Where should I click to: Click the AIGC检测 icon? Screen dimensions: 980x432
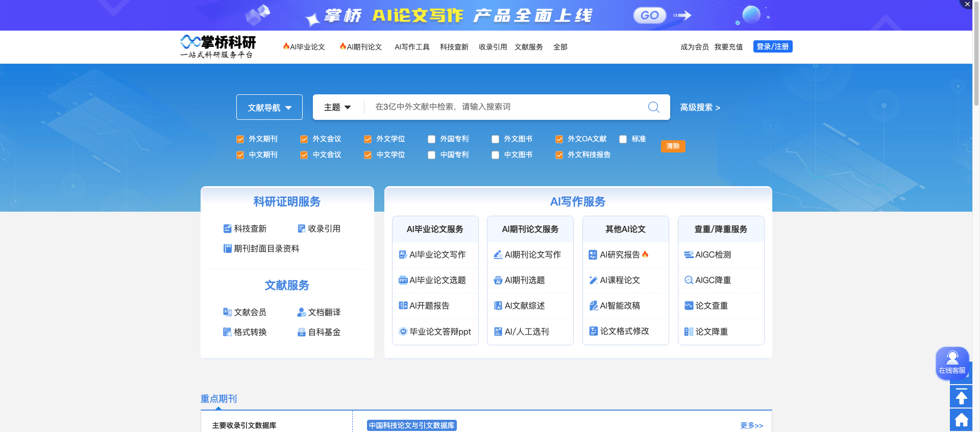click(689, 255)
